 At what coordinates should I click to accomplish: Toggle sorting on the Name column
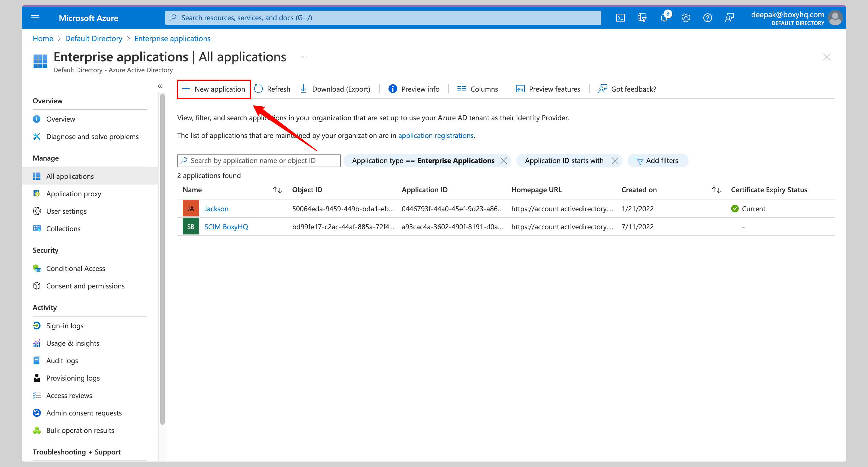277,190
